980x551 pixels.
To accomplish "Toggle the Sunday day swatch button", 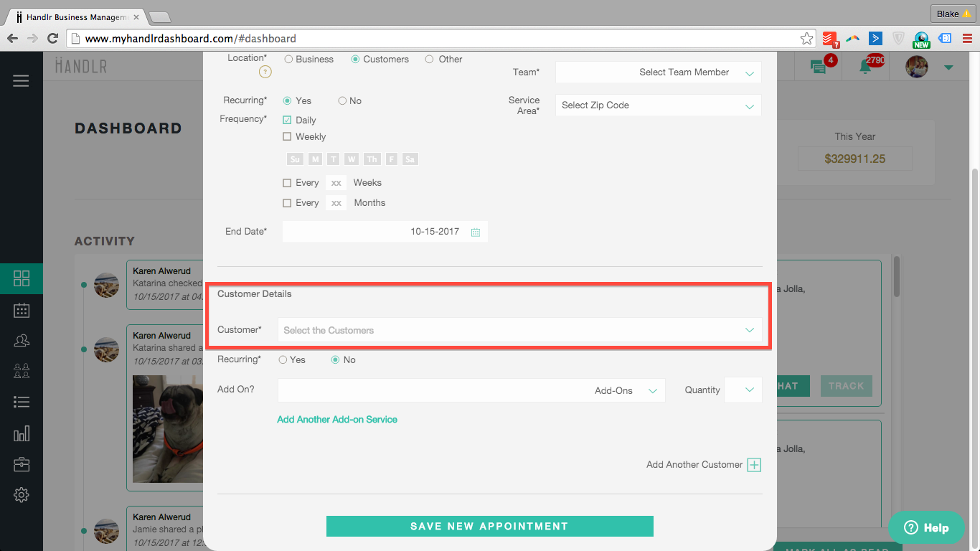I will click(294, 159).
